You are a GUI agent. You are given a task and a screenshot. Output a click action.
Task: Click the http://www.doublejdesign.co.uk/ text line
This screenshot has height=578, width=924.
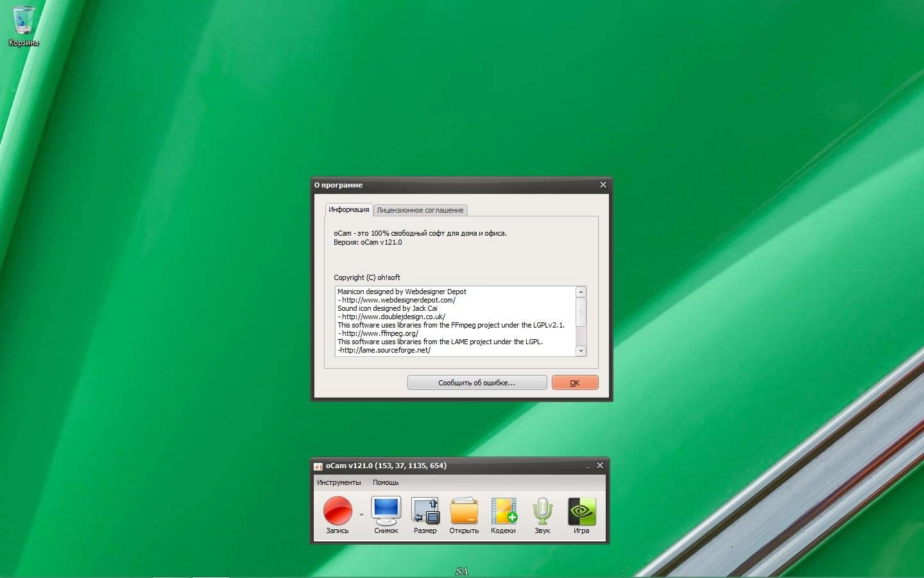coord(391,317)
